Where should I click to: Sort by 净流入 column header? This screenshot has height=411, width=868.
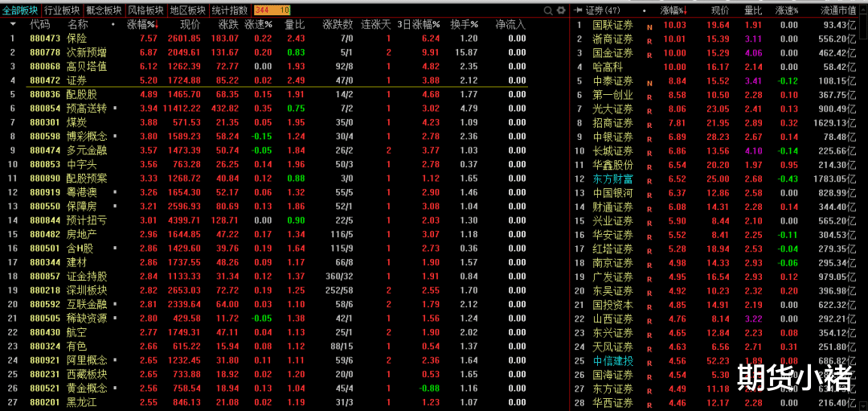[x=510, y=25]
